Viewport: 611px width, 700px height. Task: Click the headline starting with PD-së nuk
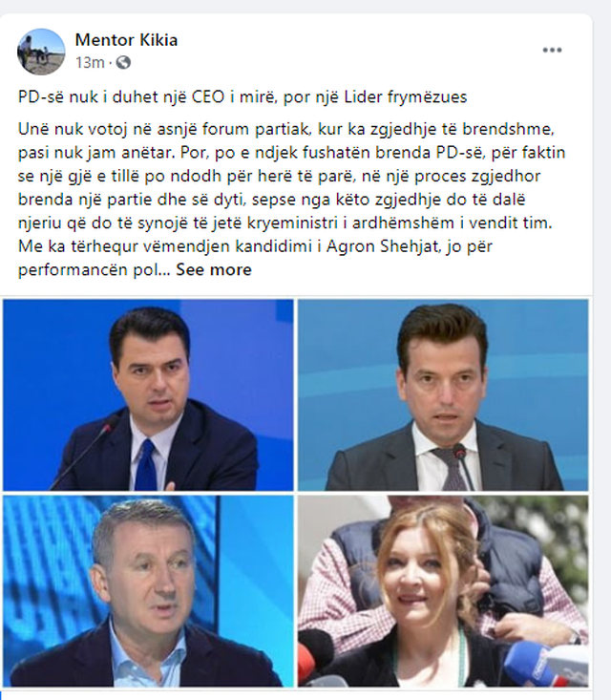pos(242,96)
